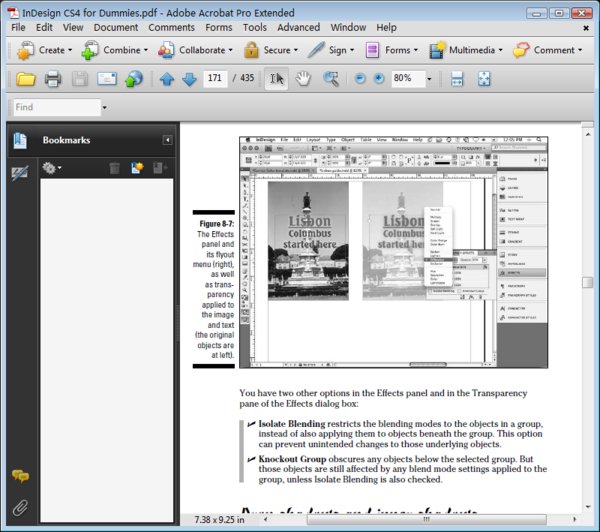Go to the previous page arrow
The height and width of the screenshot is (532, 600).
(166, 79)
